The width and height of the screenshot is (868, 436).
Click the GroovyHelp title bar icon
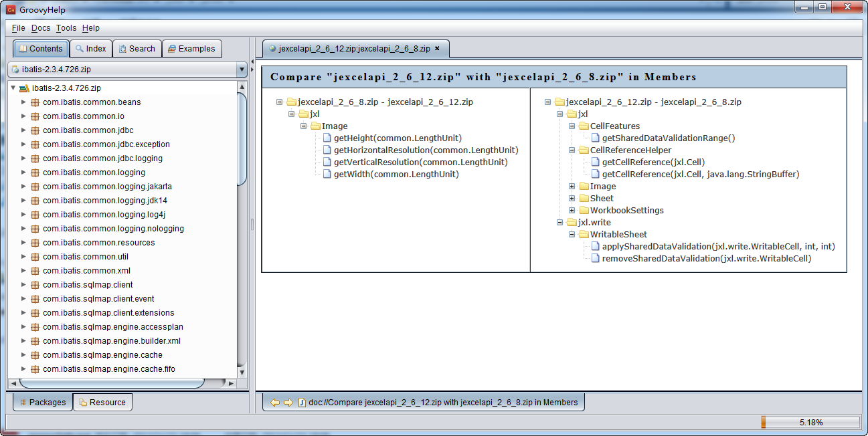click(x=11, y=8)
